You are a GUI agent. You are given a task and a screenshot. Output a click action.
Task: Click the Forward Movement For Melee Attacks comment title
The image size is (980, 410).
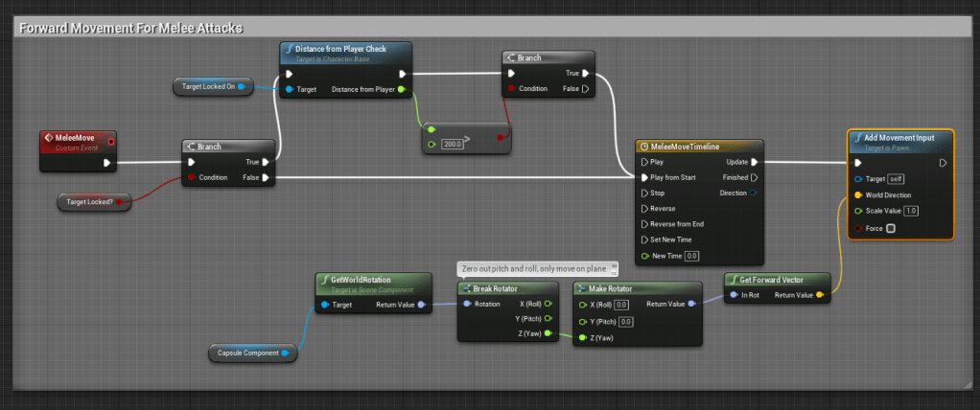click(130, 28)
